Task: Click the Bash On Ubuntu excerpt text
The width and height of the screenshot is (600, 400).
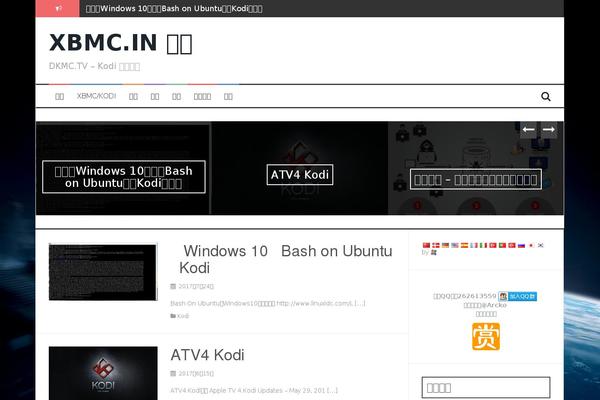Action: pyautogui.click(x=268, y=303)
